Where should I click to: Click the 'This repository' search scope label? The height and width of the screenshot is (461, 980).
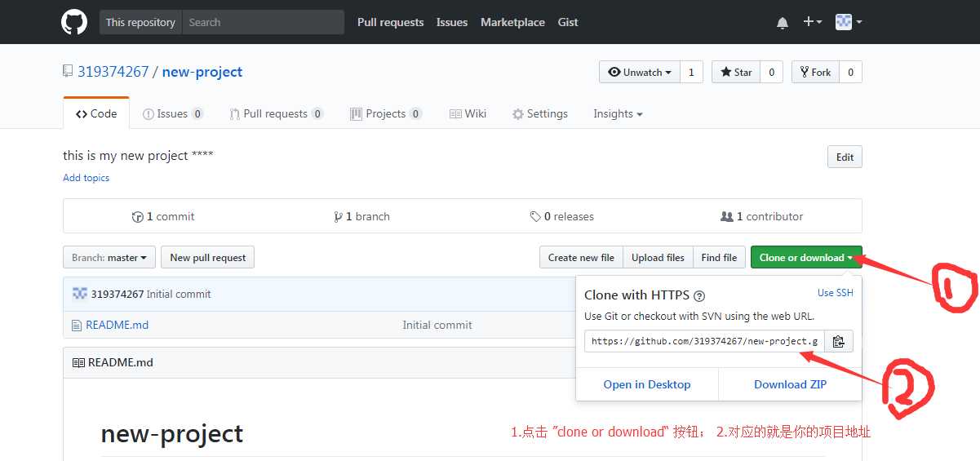[x=140, y=22]
